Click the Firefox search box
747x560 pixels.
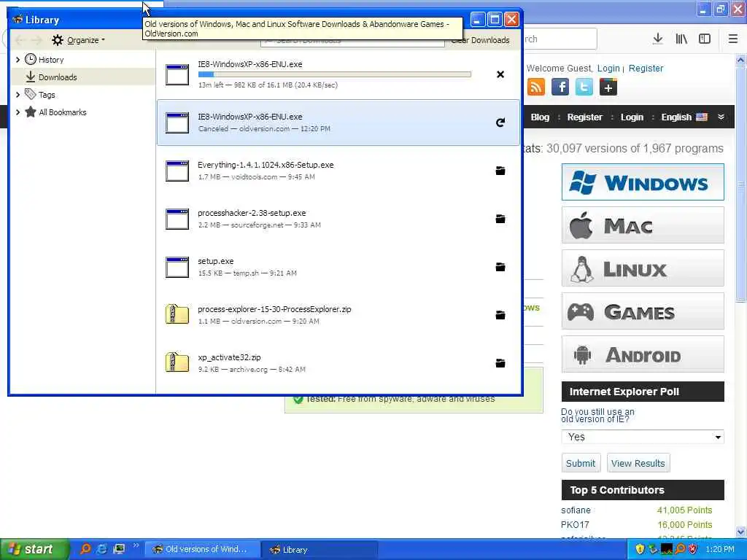tap(560, 39)
